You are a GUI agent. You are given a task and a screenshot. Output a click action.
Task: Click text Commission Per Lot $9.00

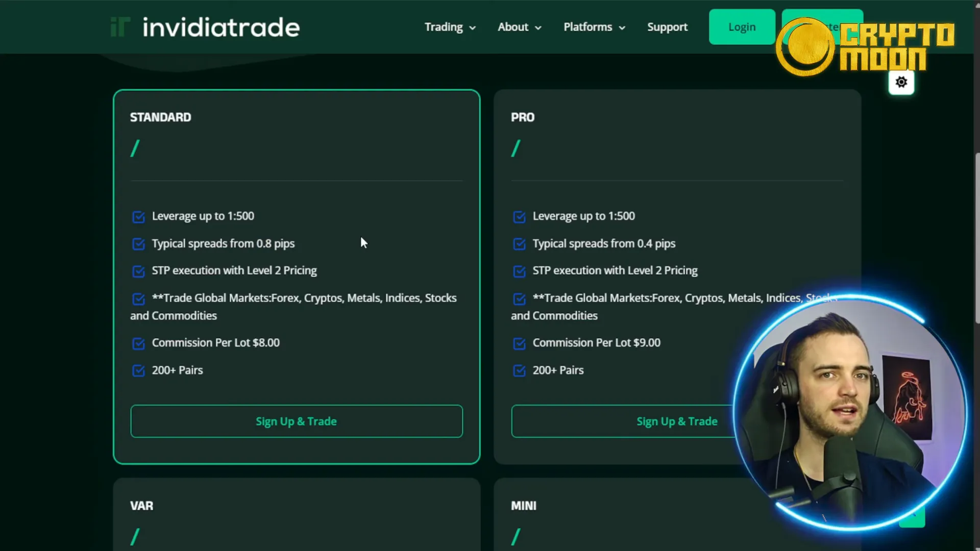point(596,343)
